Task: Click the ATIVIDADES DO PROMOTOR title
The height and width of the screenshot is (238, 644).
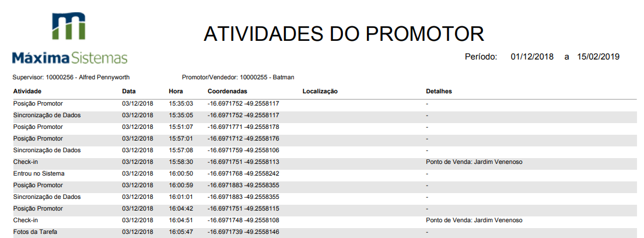Action: pyautogui.click(x=344, y=34)
